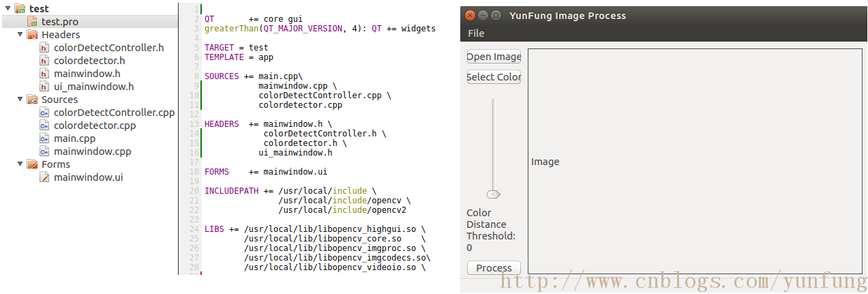This screenshot has height=294, width=868.
Task: Click the Headers folder icon
Action: pos(32,35)
